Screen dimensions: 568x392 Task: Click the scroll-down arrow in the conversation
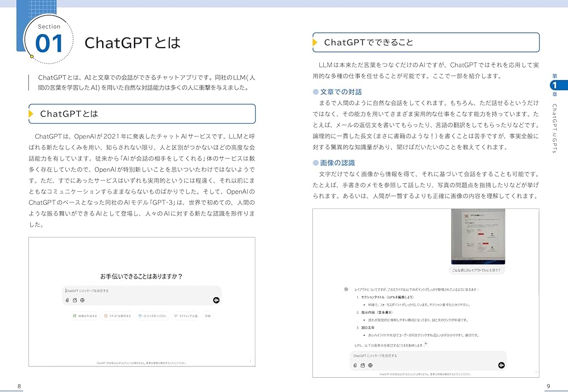tap(426, 343)
